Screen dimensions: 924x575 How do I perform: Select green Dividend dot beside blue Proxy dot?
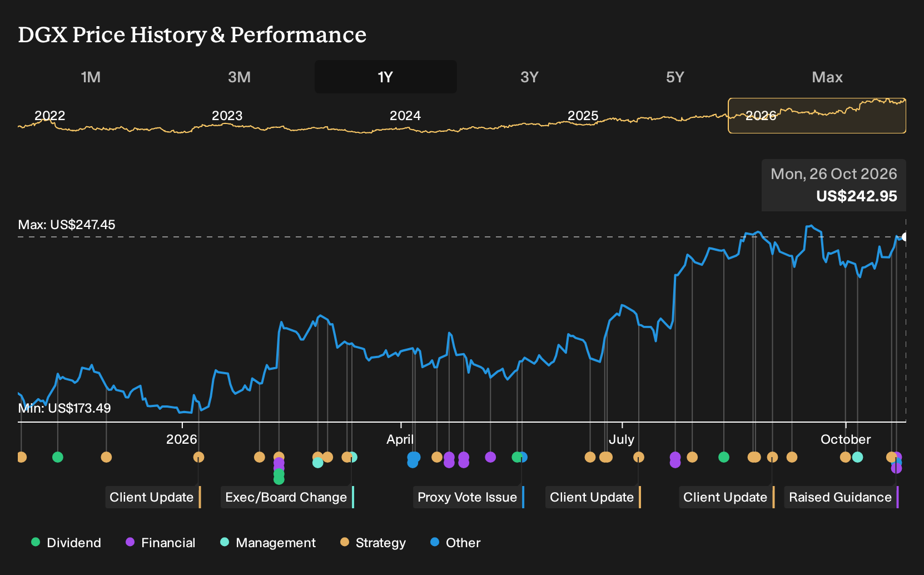(516, 457)
